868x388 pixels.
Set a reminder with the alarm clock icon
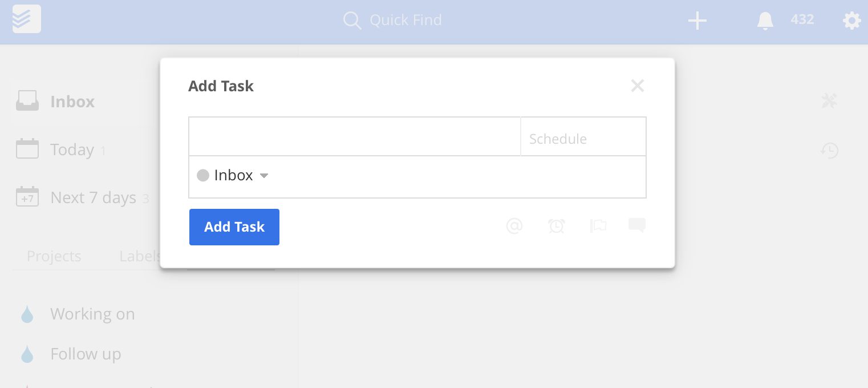pyautogui.click(x=557, y=226)
